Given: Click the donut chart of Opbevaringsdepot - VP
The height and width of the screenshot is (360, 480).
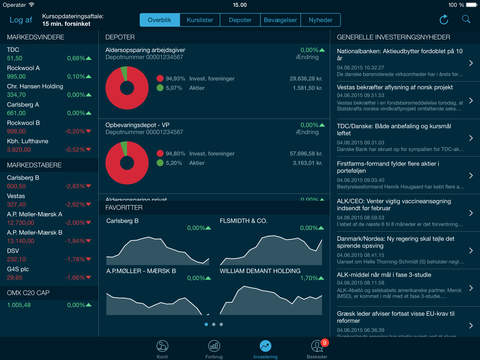Looking at the screenshot, I should [x=127, y=163].
